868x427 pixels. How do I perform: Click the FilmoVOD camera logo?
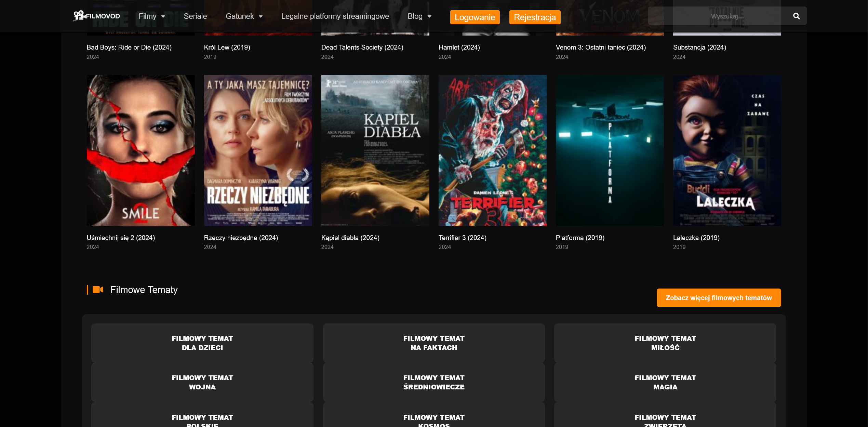[97, 16]
